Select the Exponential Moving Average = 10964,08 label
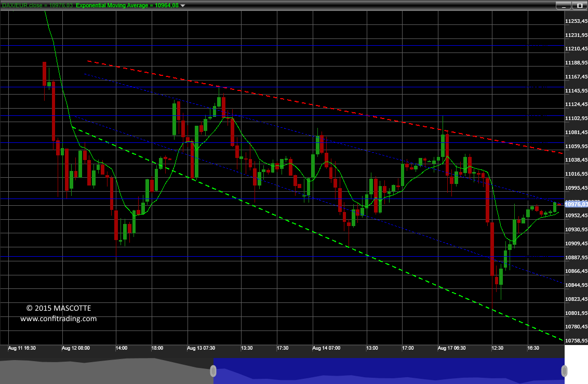 point(127,5)
